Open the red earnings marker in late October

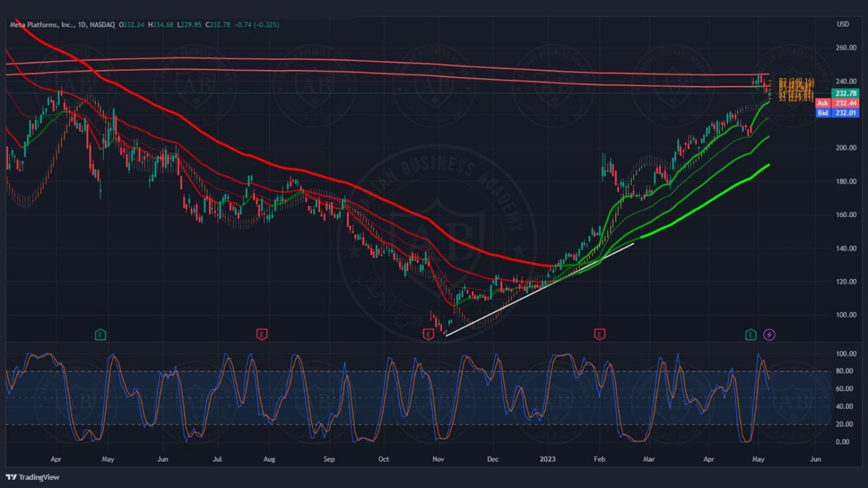tap(428, 334)
